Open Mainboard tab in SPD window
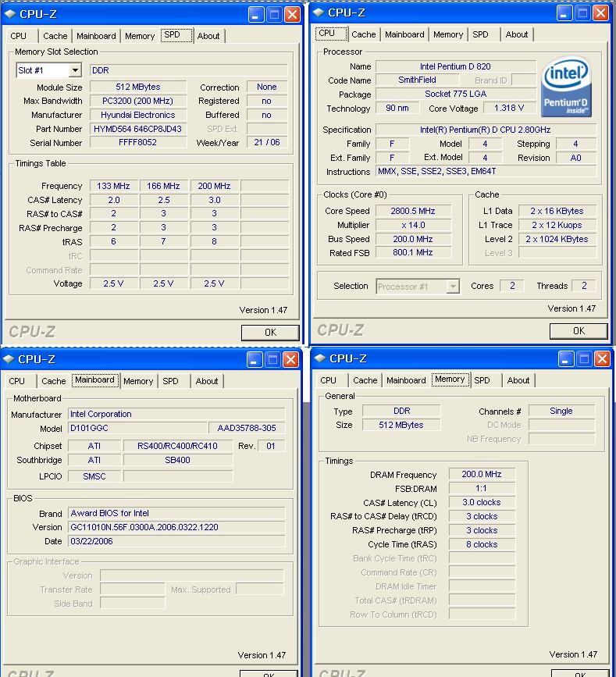 click(x=96, y=36)
